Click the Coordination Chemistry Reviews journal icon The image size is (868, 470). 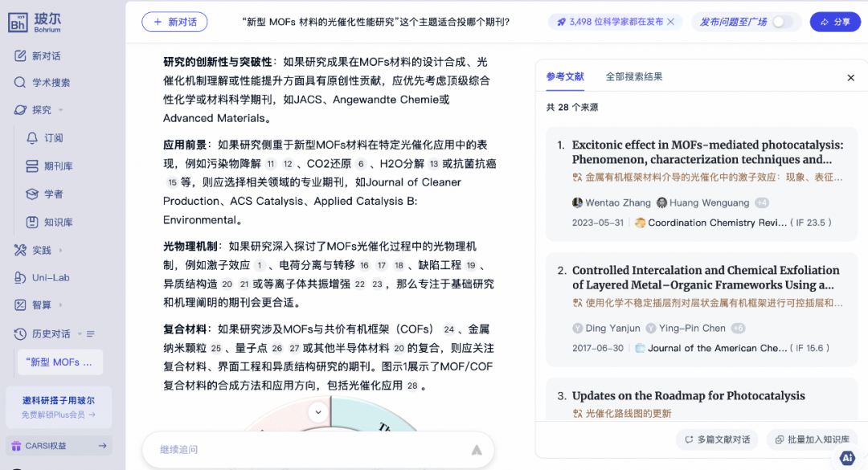point(640,223)
